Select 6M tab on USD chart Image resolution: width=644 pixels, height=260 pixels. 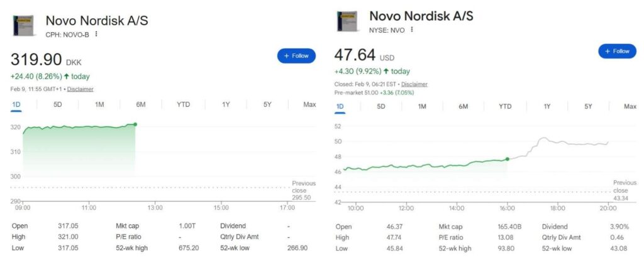click(x=464, y=106)
